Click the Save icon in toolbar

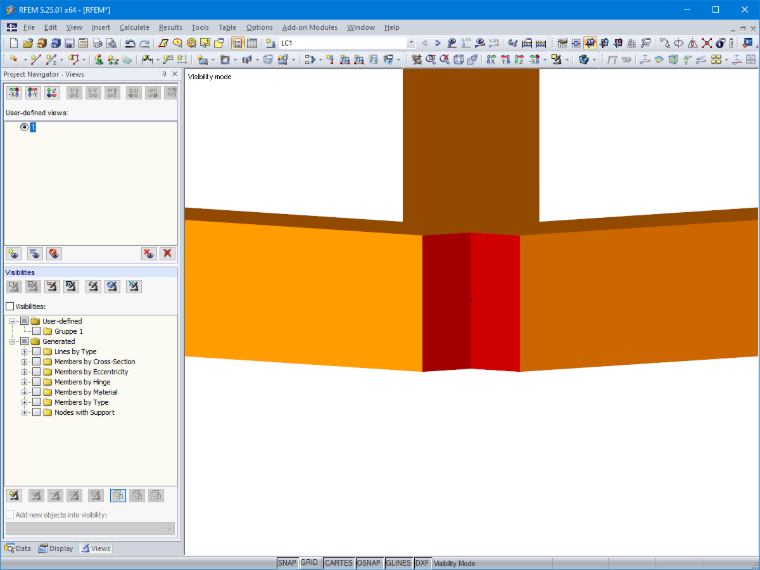(69, 43)
